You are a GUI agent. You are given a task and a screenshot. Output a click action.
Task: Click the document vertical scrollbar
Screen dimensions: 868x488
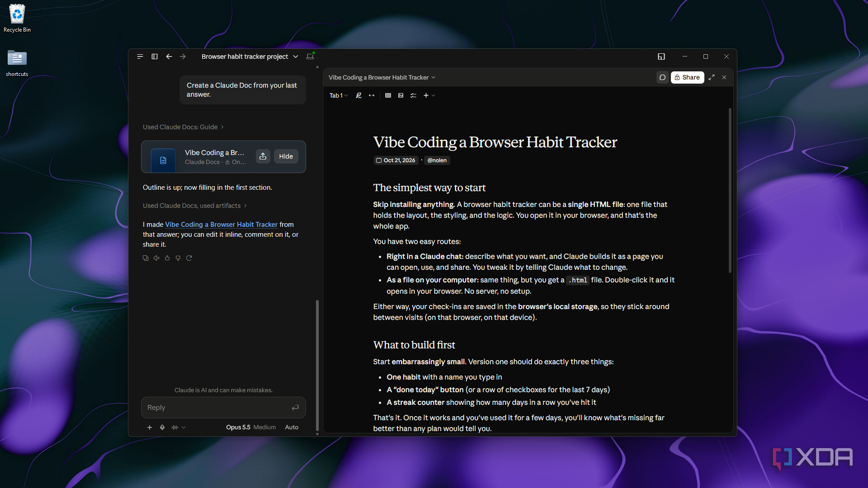730,190
